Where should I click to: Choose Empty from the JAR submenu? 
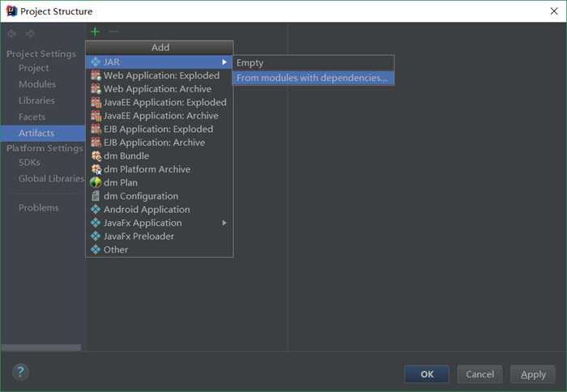click(x=313, y=63)
